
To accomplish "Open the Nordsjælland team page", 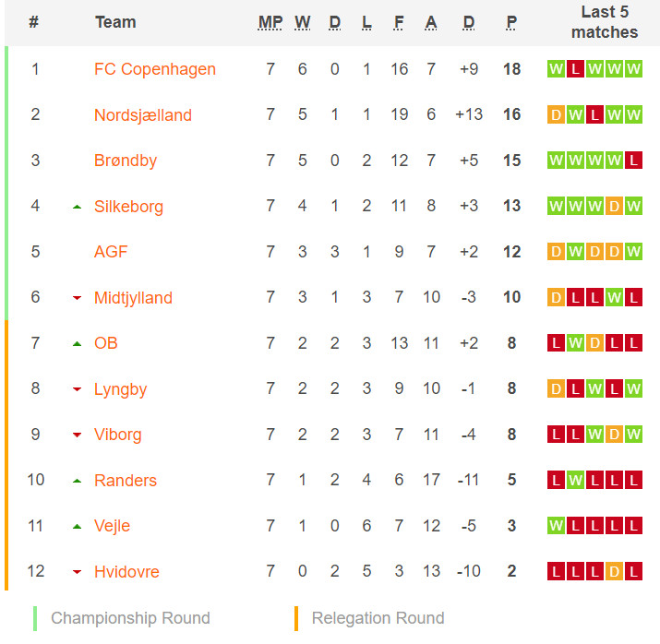I will pyautogui.click(x=143, y=114).
